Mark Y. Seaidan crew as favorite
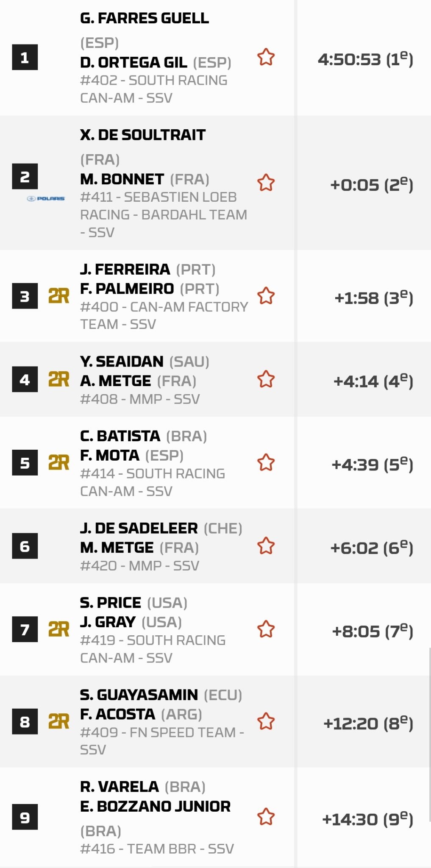This screenshot has height=868, width=431. (266, 379)
